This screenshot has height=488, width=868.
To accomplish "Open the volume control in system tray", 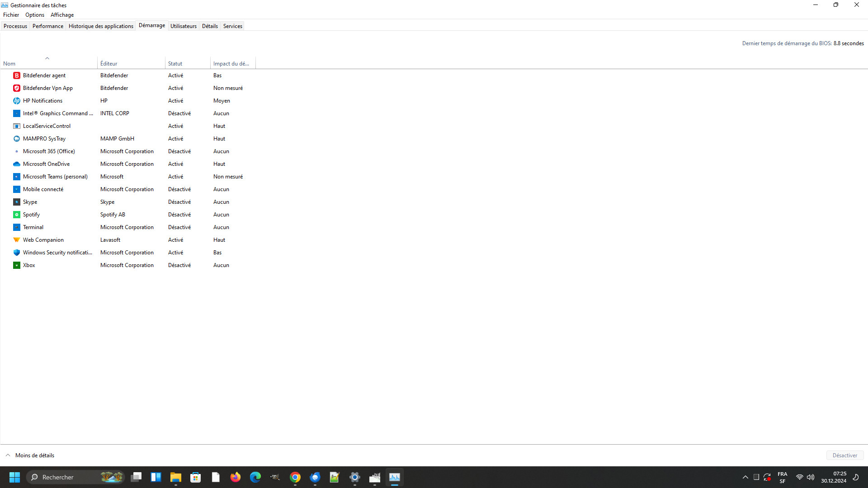I will pyautogui.click(x=811, y=477).
